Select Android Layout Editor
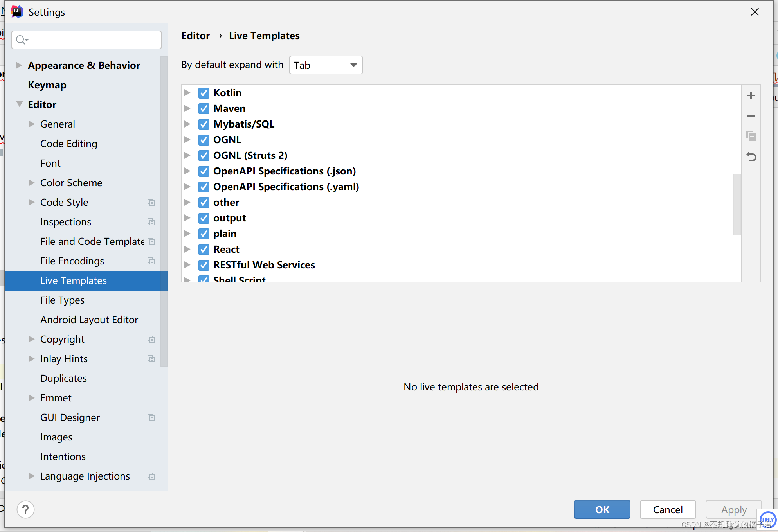Viewport: 778px width, 532px height. coord(89,320)
